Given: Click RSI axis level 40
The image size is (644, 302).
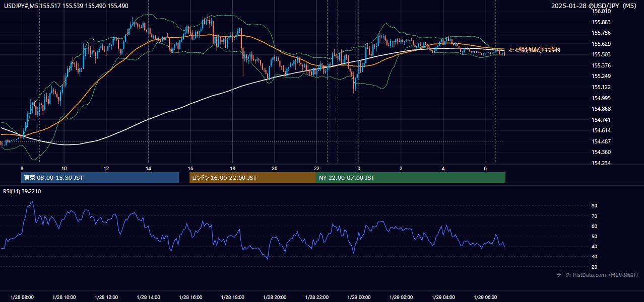Looking at the screenshot, I should (x=595, y=246).
